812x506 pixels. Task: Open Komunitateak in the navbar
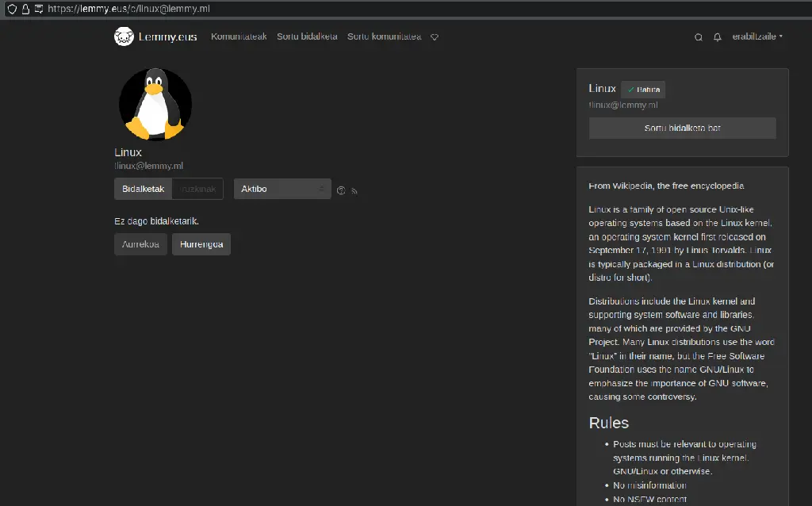point(239,36)
